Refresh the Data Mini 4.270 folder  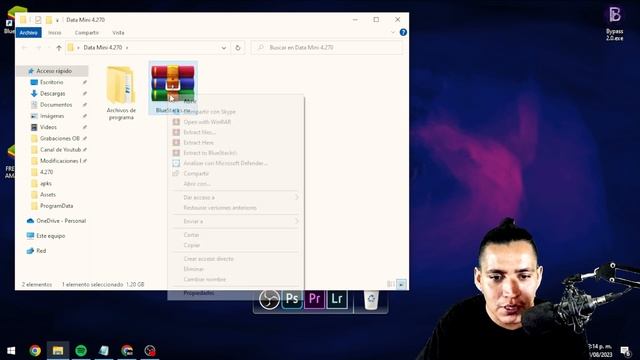238,48
